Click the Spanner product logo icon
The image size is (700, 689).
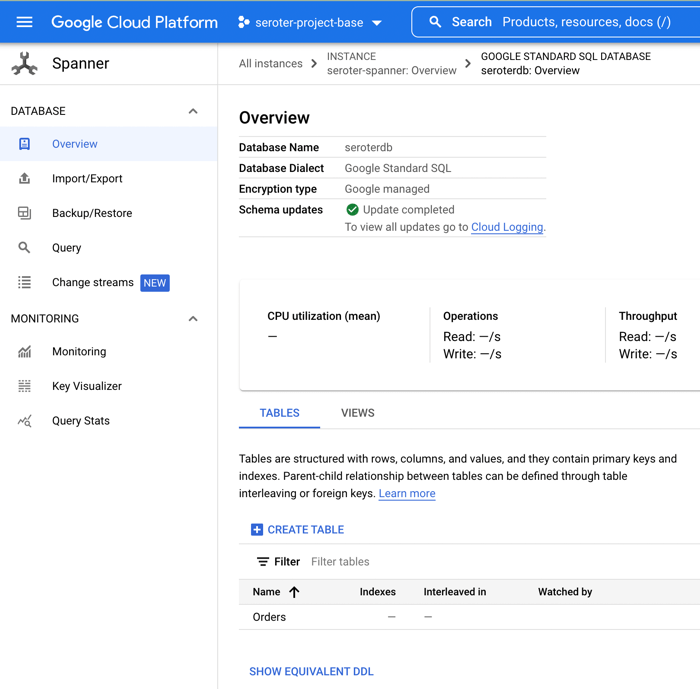click(x=24, y=64)
